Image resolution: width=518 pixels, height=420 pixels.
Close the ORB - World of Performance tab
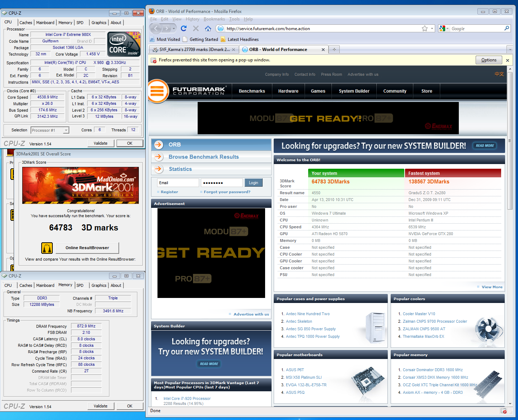click(x=323, y=50)
